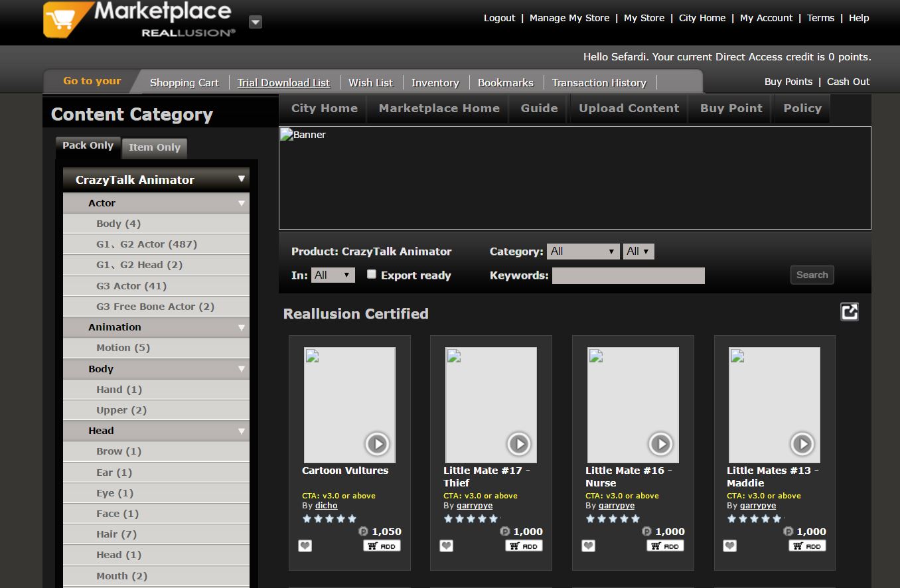This screenshot has height=588, width=900.
Task: Click heart icon for Little Mates #13 Maddie
Action: (730, 546)
